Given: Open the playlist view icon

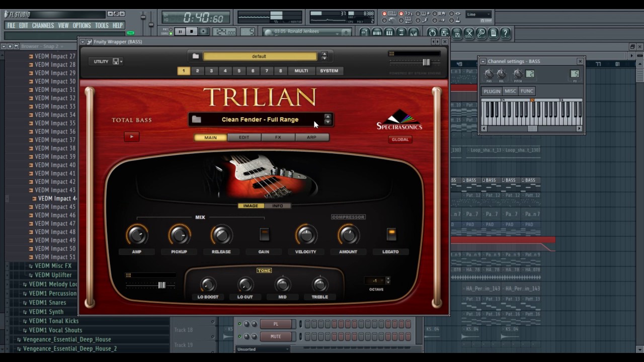Looking at the screenshot, I should [x=365, y=32].
